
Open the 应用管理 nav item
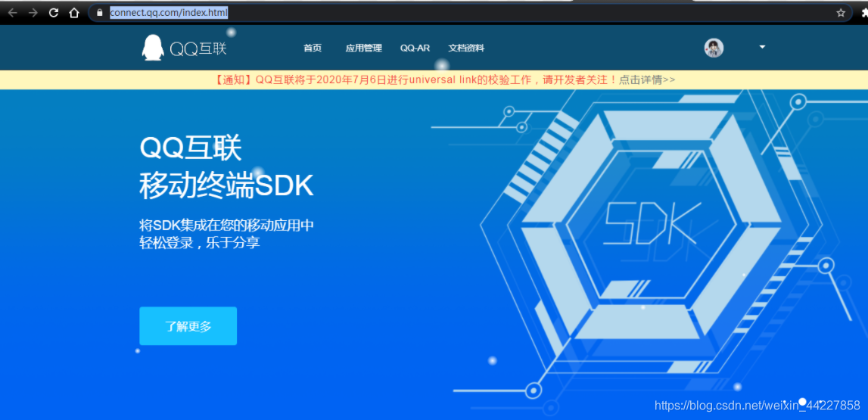point(364,48)
